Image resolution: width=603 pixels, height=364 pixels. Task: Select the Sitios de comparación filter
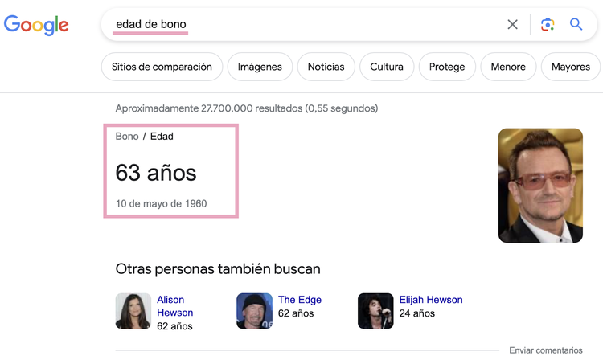coord(162,67)
